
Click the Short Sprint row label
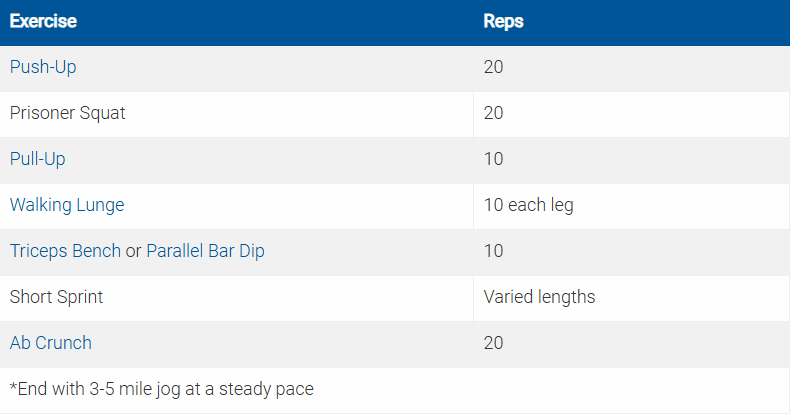coord(56,297)
